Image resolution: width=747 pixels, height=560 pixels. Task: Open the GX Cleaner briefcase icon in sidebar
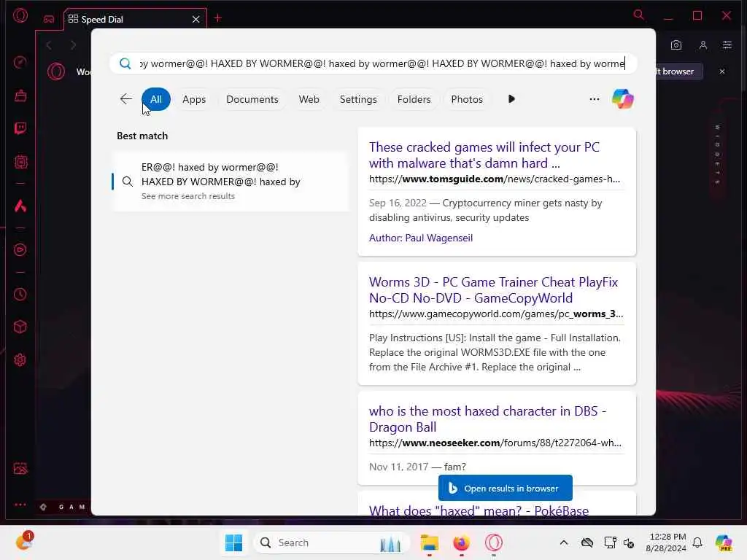click(x=20, y=96)
